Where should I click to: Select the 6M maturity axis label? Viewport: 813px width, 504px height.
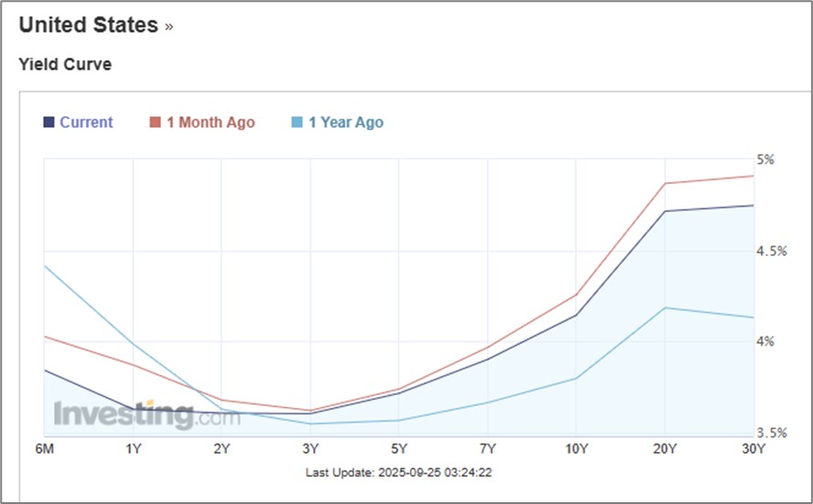point(45,448)
